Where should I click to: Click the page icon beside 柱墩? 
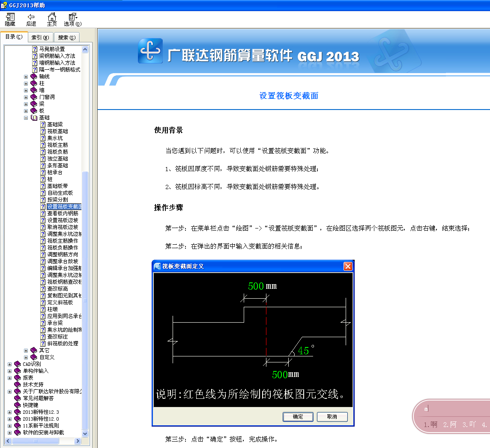pos(43,309)
